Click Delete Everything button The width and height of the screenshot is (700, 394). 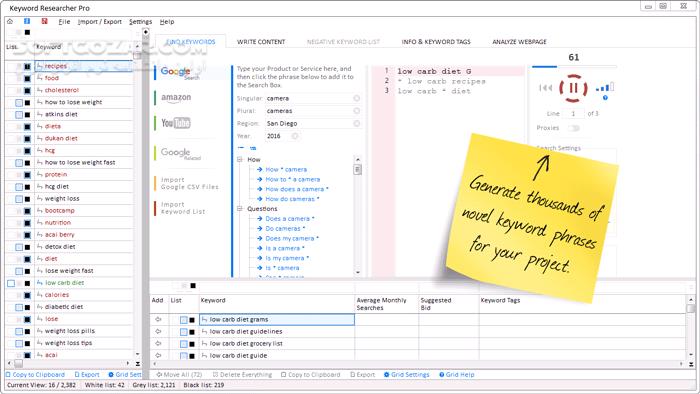coord(242,375)
